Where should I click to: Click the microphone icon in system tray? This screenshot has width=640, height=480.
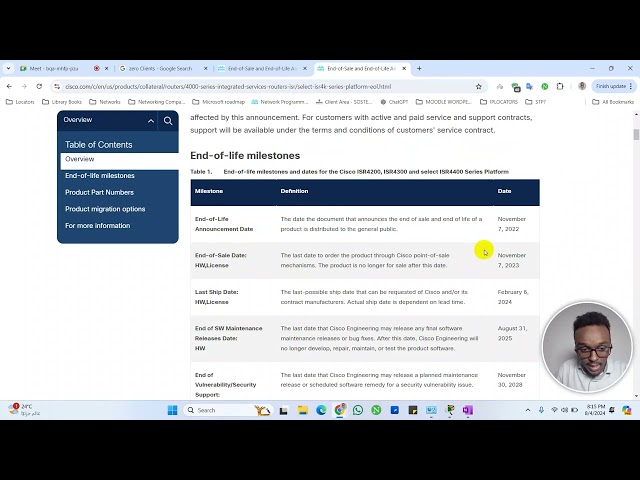(x=541, y=410)
